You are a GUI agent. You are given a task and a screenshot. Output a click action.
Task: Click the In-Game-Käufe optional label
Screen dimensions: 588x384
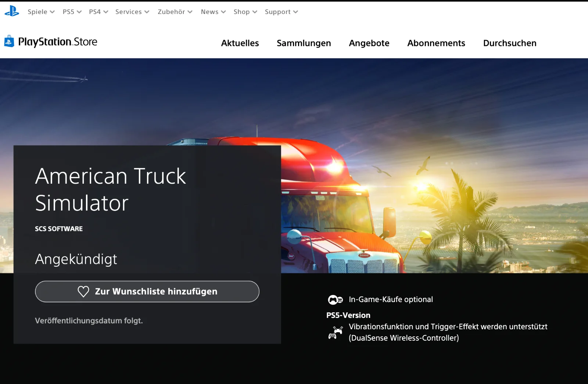(391, 299)
